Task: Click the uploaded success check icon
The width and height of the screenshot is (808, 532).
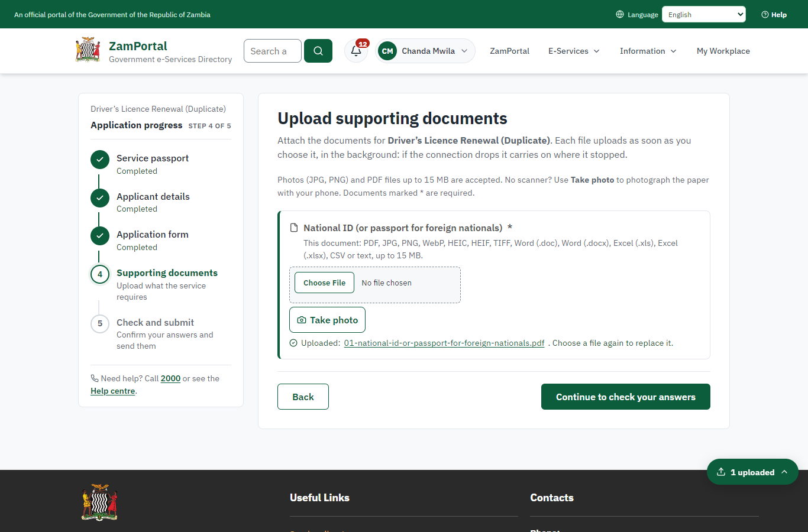Action: pos(293,343)
